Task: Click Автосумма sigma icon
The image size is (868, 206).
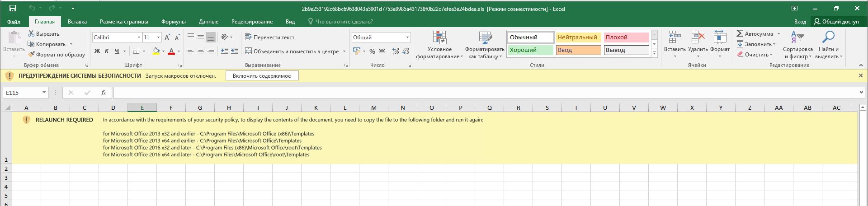Action: tap(740, 34)
